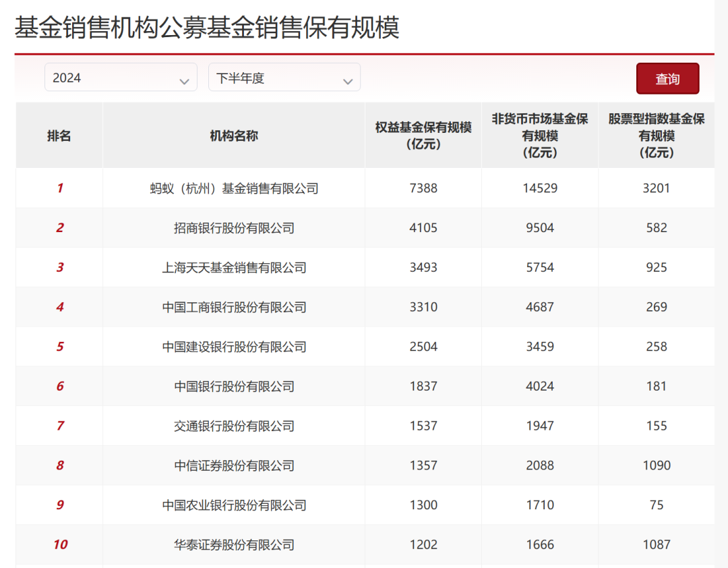Click the 排名 column header
The image size is (728, 568).
(x=59, y=136)
